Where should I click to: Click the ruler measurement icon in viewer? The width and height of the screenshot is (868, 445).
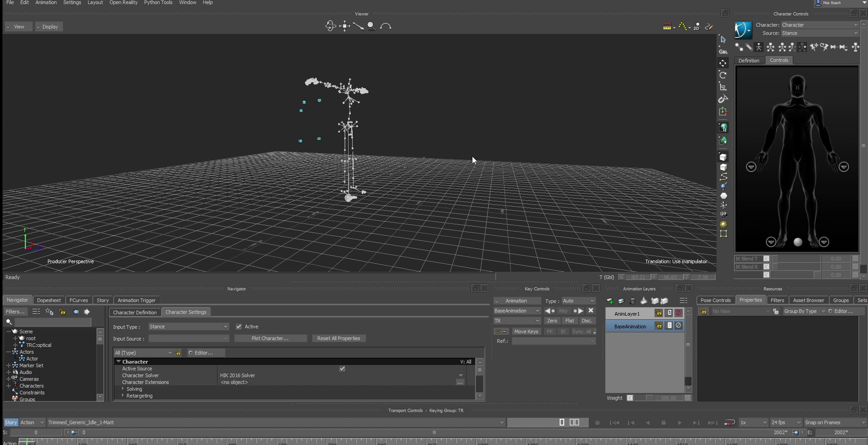tap(667, 27)
